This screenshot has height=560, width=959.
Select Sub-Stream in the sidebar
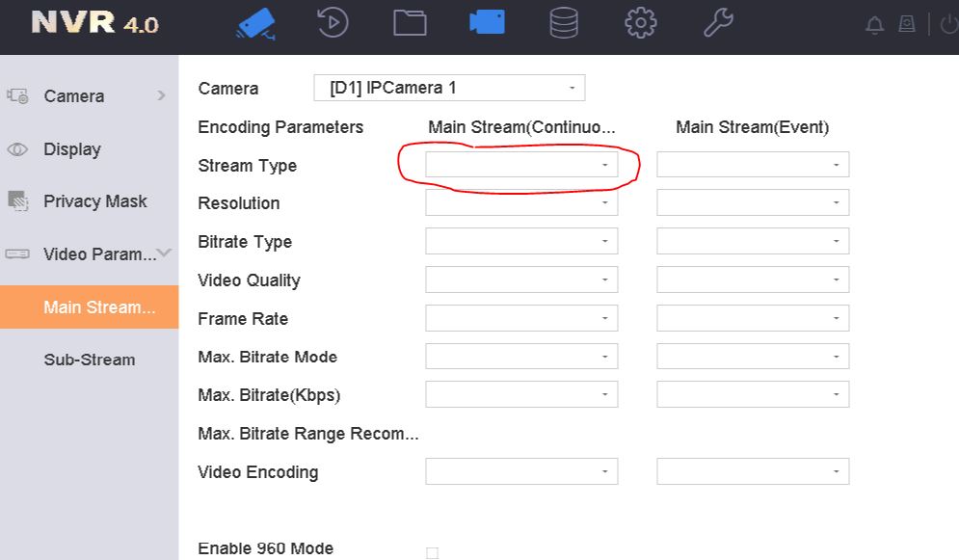coord(89,360)
